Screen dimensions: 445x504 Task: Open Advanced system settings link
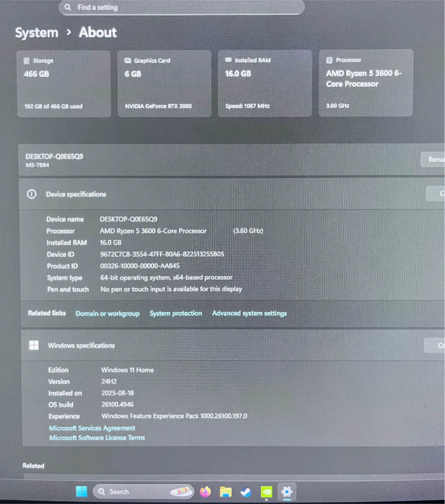249,313
